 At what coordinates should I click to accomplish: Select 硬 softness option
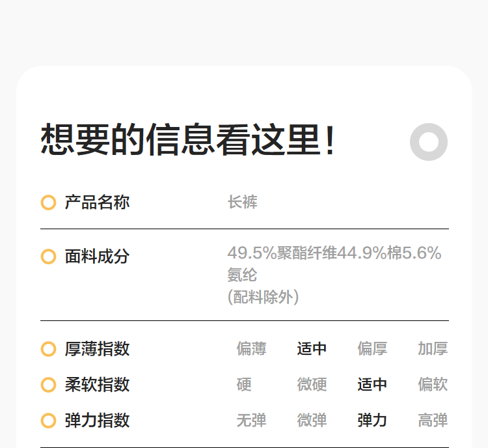244,385
